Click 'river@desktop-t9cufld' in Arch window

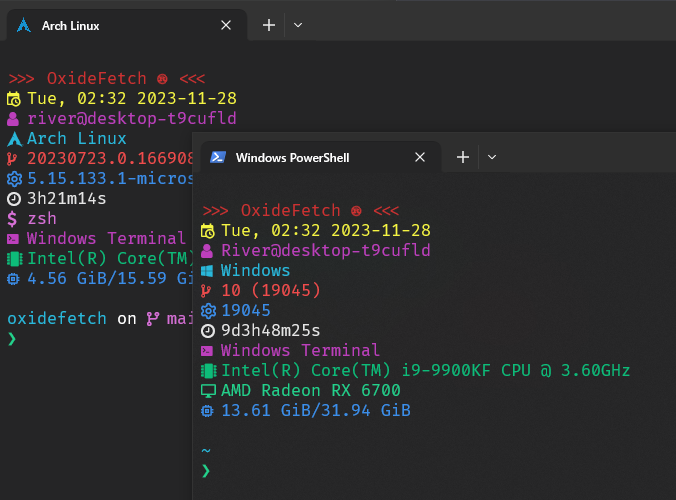pos(132,119)
